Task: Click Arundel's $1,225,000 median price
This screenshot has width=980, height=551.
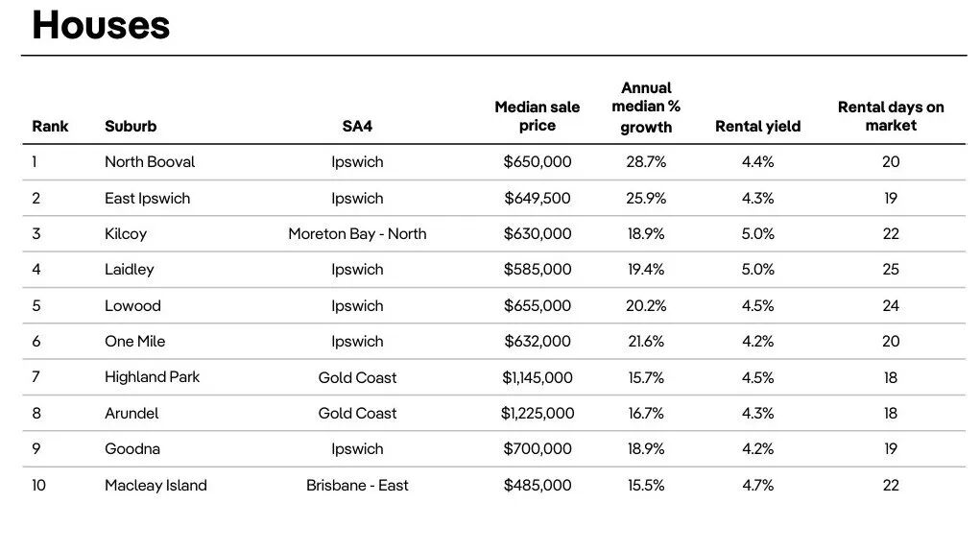Action: click(538, 414)
